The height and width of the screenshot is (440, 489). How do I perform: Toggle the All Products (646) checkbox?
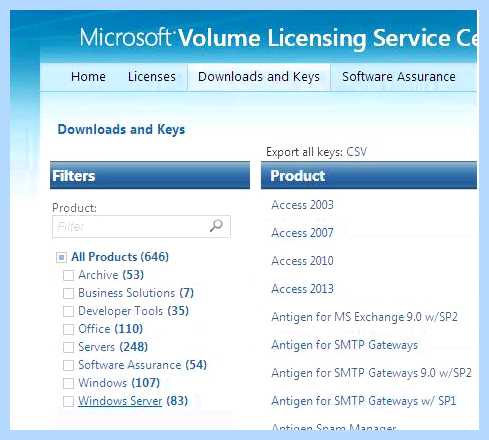click(61, 257)
